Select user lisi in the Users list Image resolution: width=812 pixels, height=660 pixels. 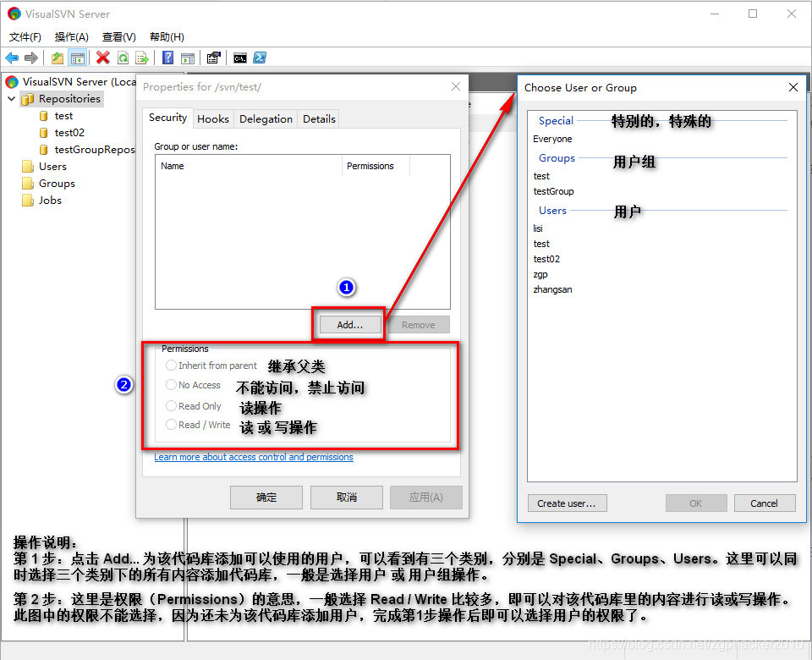[x=538, y=228]
